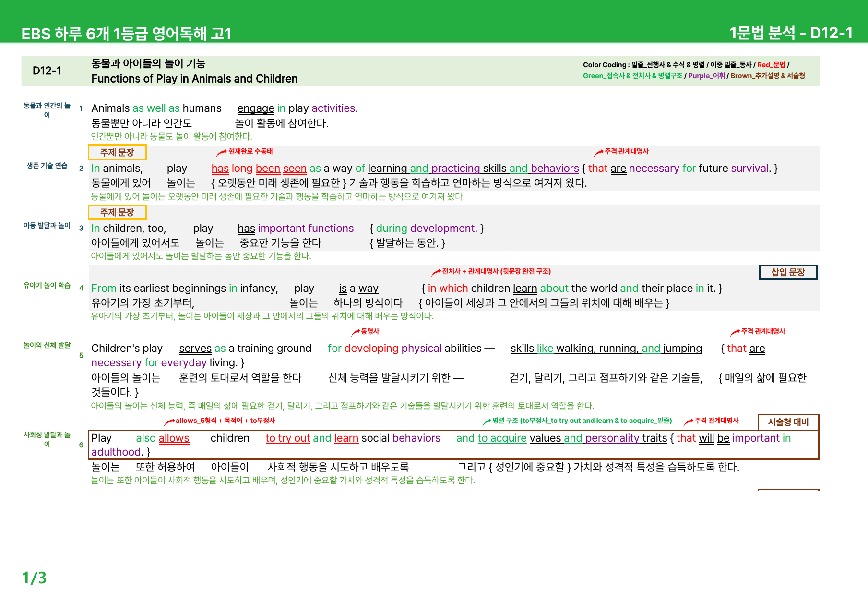Click the page number '1/3'
This screenshot has width=868, height=614.
[35, 578]
